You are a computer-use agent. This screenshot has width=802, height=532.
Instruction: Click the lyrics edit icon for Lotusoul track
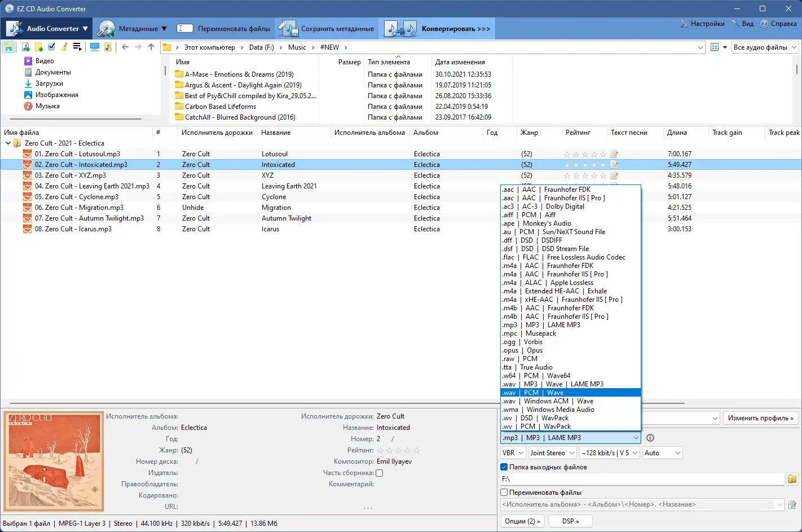(614, 153)
